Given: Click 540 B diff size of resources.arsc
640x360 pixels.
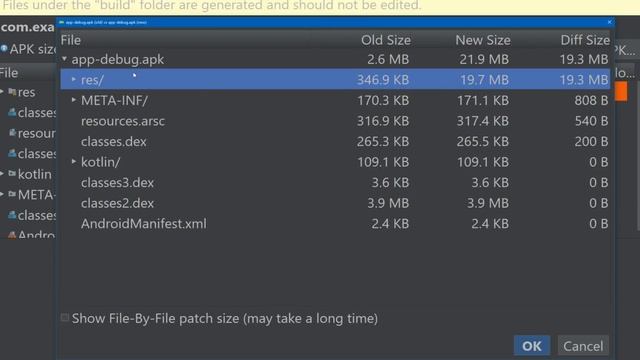Looking at the screenshot, I should [591, 121].
